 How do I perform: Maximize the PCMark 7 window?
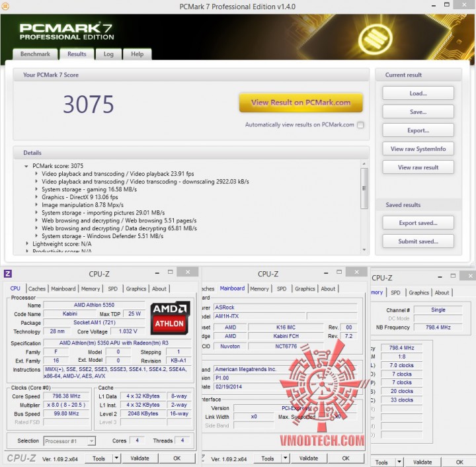pos(446,5)
